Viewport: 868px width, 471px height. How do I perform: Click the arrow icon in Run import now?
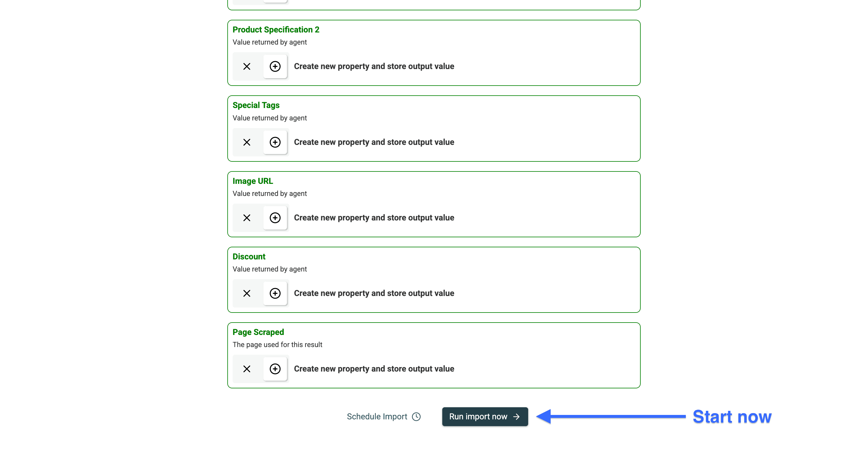coord(516,416)
